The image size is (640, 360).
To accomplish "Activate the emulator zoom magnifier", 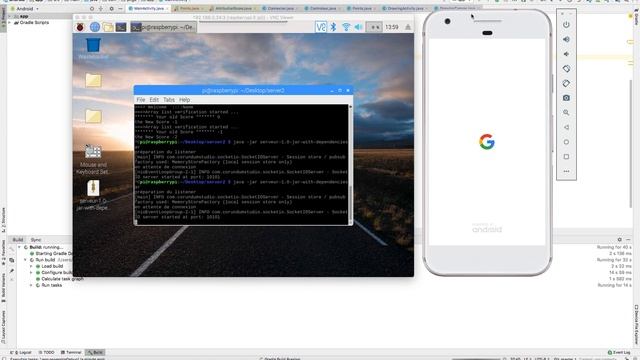I will (x=566, y=113).
